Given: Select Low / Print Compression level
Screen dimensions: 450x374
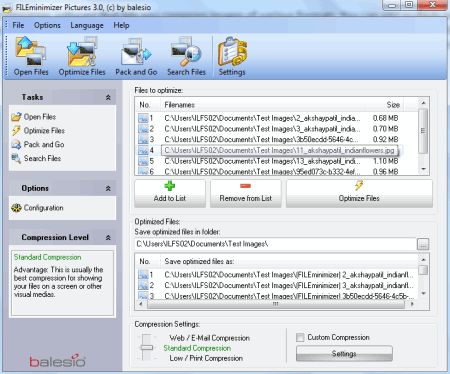Looking at the screenshot, I should [x=206, y=358].
